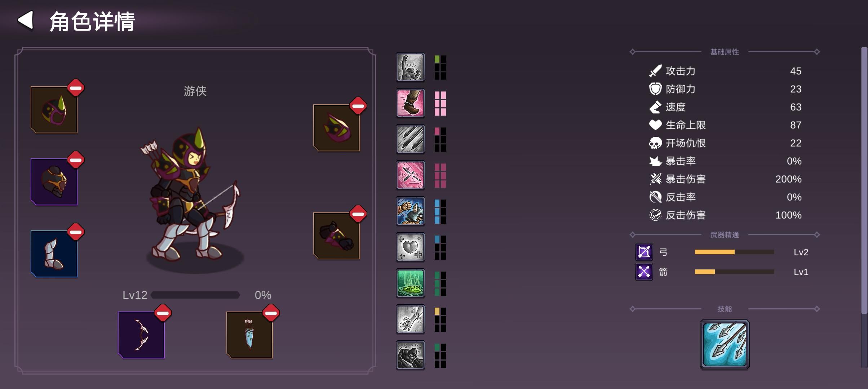Open the silver boots equipment slot
Viewport: 868px width, 389px height.
click(x=54, y=254)
